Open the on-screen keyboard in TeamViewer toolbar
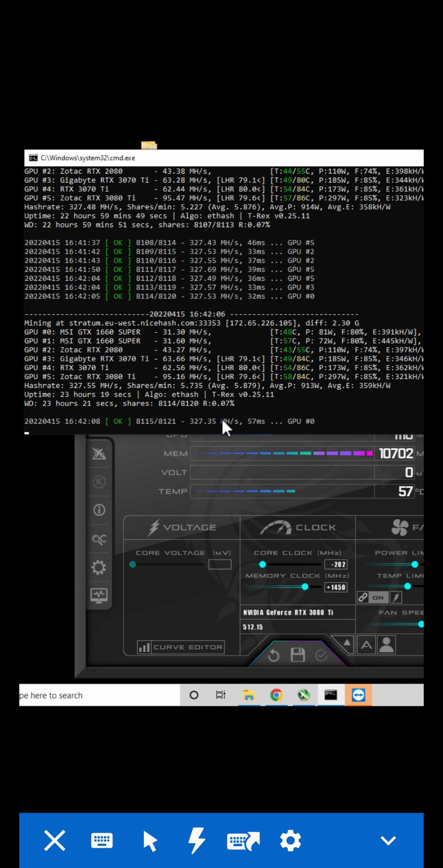 [102, 841]
